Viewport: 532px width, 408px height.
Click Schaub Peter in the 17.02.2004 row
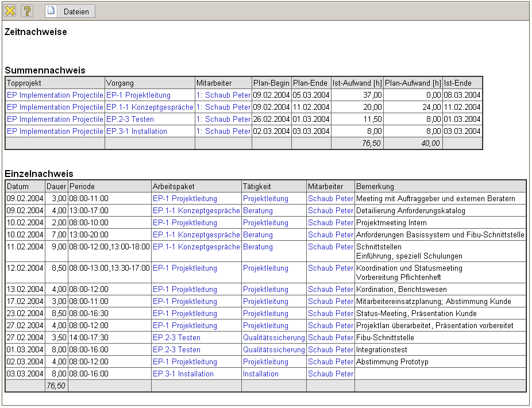[x=330, y=302]
